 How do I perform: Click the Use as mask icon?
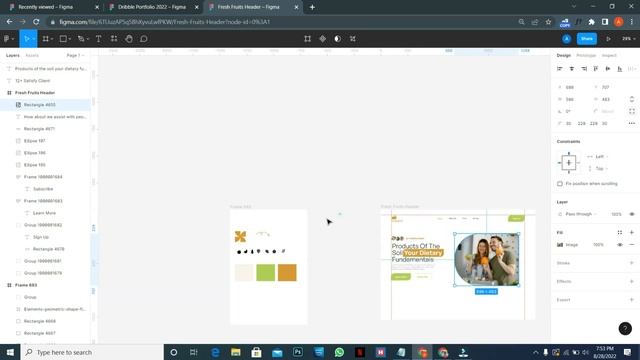coord(338,39)
